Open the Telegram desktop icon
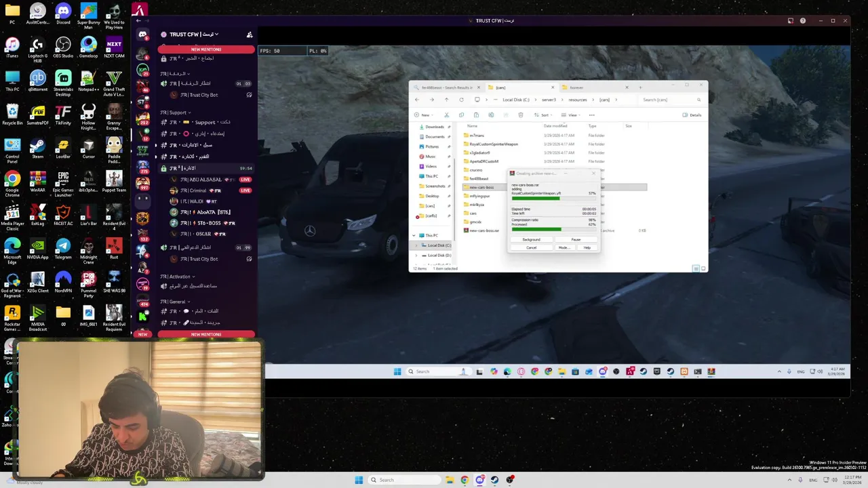868x488 pixels. coord(63,248)
